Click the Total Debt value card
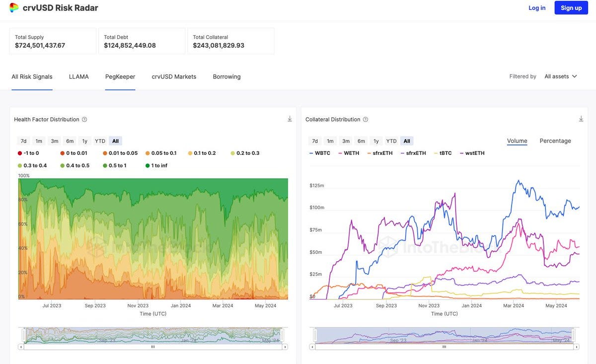 pyautogui.click(x=142, y=41)
